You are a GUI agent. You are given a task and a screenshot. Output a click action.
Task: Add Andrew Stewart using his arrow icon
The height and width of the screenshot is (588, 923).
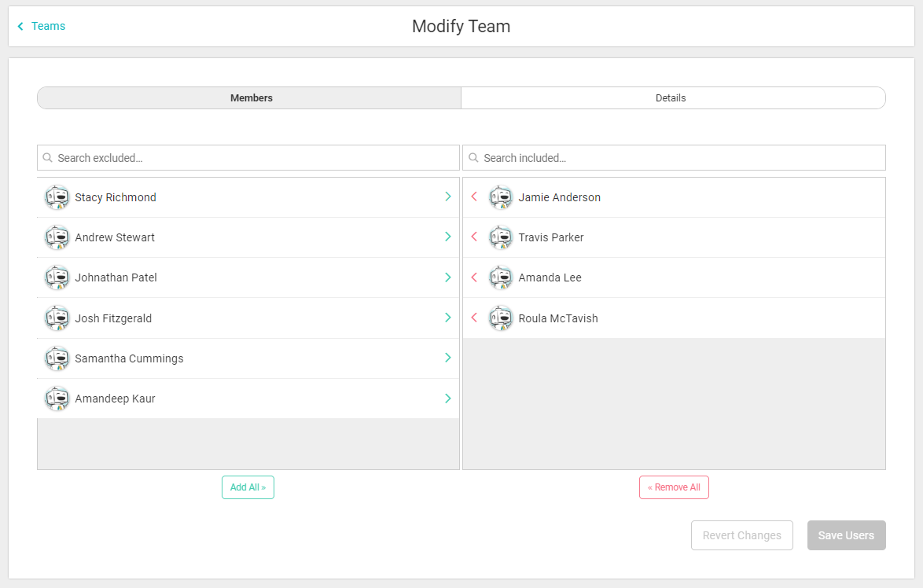[448, 237]
